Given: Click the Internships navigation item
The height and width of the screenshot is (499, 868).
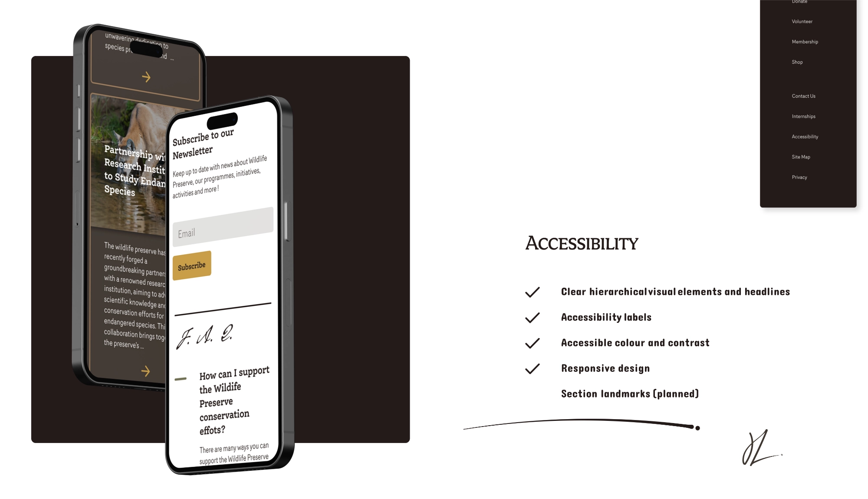Looking at the screenshot, I should 804,116.
